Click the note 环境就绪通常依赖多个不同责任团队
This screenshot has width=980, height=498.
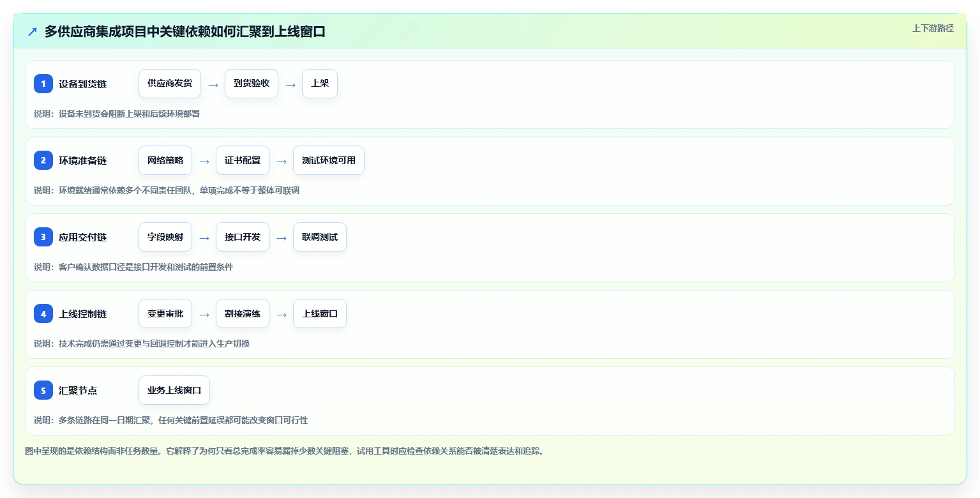167,190
